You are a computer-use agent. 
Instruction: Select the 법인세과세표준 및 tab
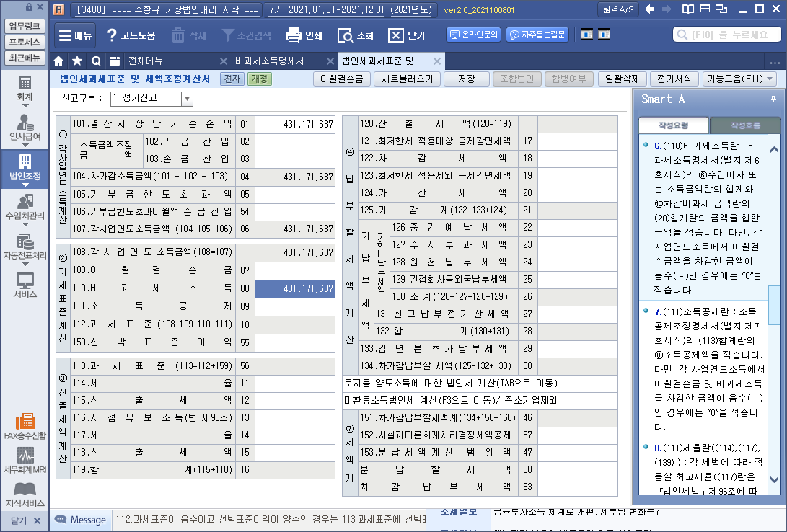(x=378, y=61)
